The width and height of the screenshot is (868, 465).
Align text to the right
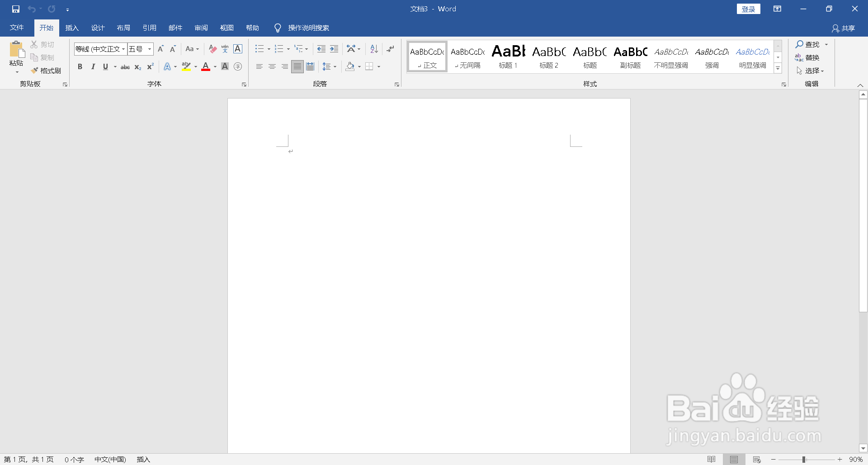pos(285,67)
